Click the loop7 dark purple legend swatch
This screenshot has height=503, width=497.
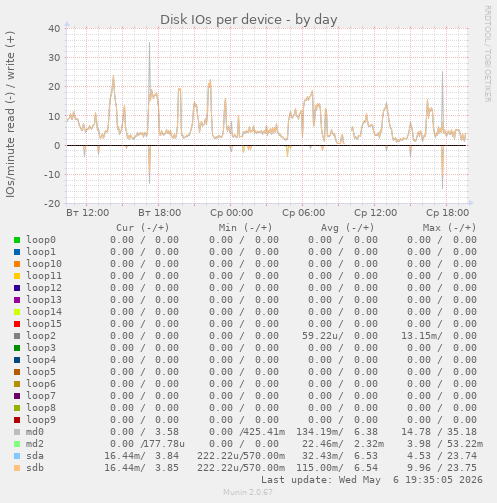point(17,396)
